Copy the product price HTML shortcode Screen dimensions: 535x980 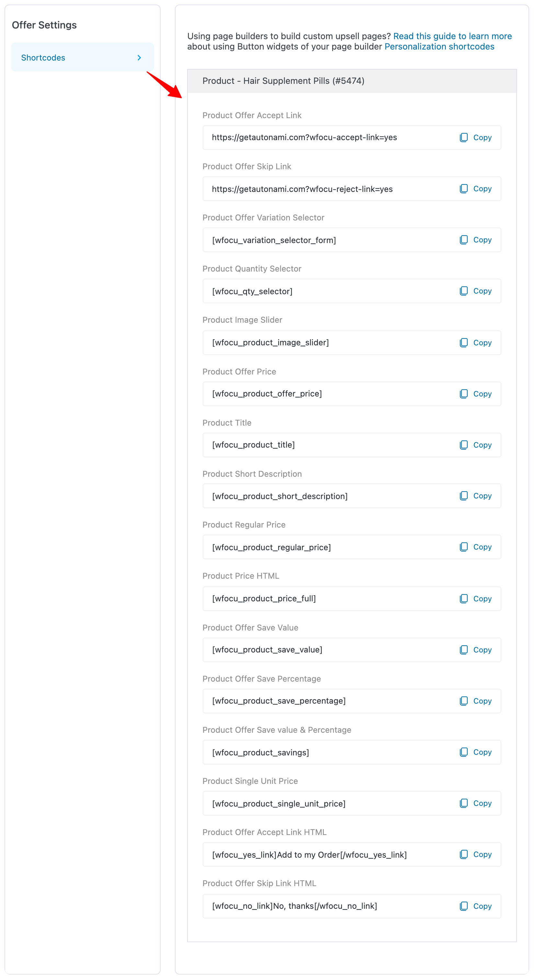[476, 598]
